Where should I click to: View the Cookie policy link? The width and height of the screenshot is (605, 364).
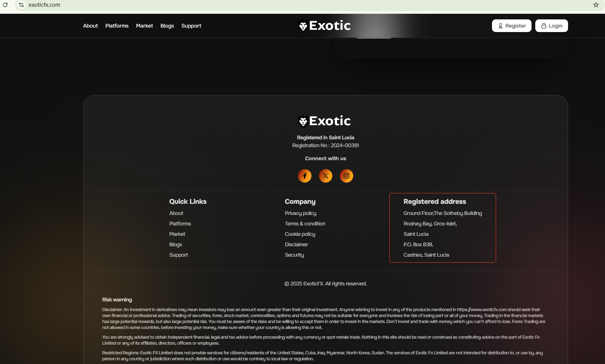click(300, 234)
